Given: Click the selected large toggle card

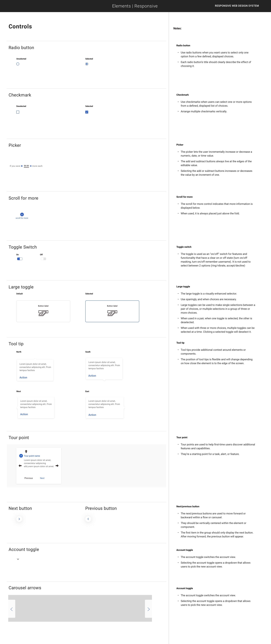Looking at the screenshot, I should 112,311.
